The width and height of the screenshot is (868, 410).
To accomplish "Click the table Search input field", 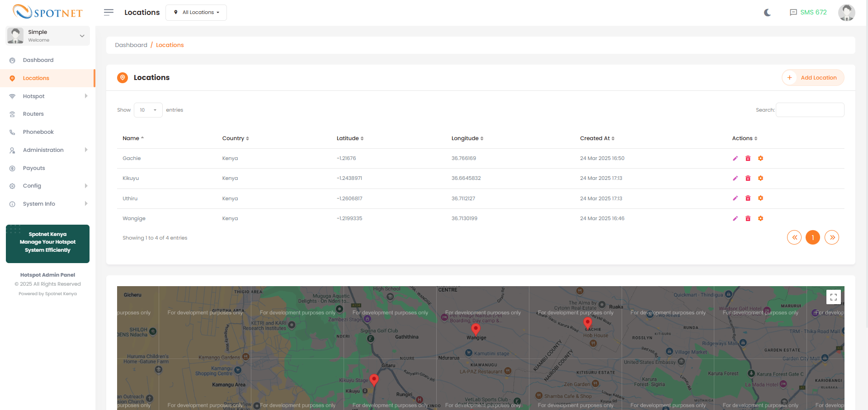I will [x=810, y=110].
